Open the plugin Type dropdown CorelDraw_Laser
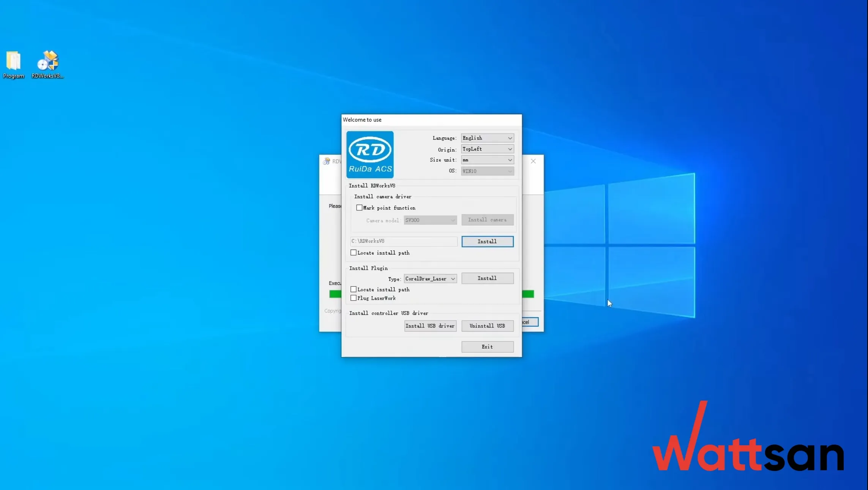The image size is (868, 490). coord(430,278)
